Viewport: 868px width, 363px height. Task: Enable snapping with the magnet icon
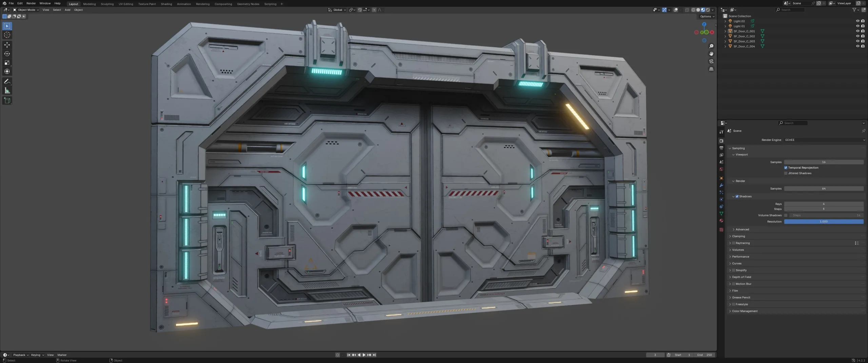point(360,10)
